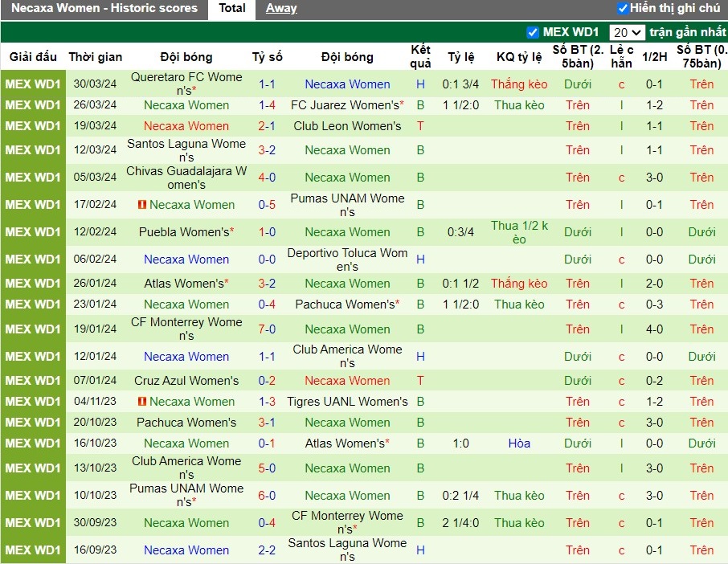This screenshot has width=728, height=564.
Task: Open Queretaro FC Women's team link
Action: 186,84
